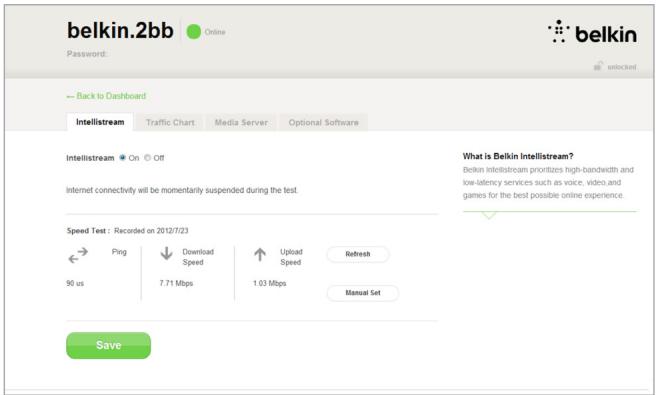Click the Ping label

pos(119,252)
